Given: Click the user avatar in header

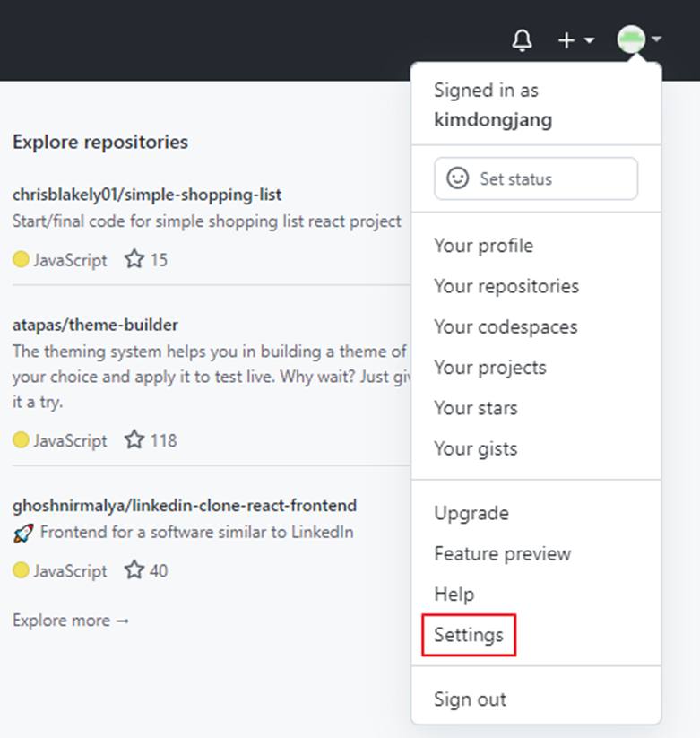Looking at the screenshot, I should pyautogui.click(x=631, y=39).
